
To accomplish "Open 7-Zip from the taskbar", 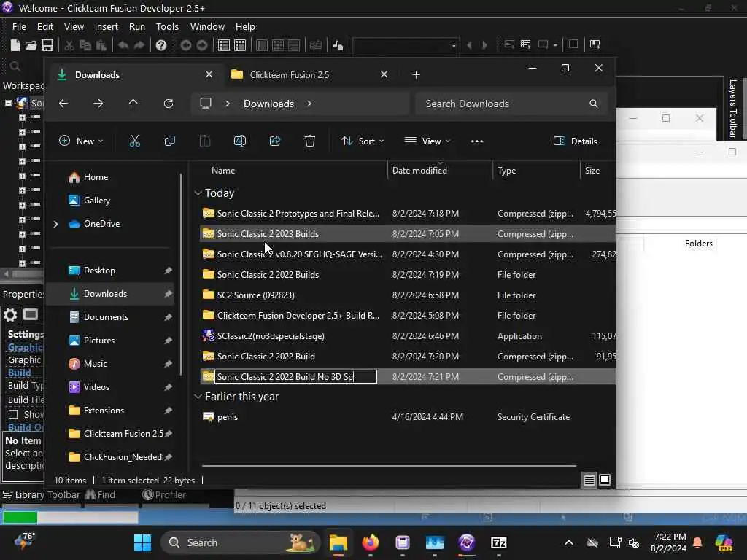I will [499, 542].
